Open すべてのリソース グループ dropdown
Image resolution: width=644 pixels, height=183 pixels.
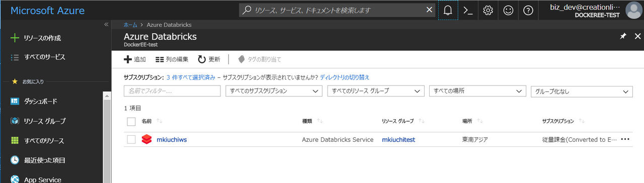click(x=376, y=91)
